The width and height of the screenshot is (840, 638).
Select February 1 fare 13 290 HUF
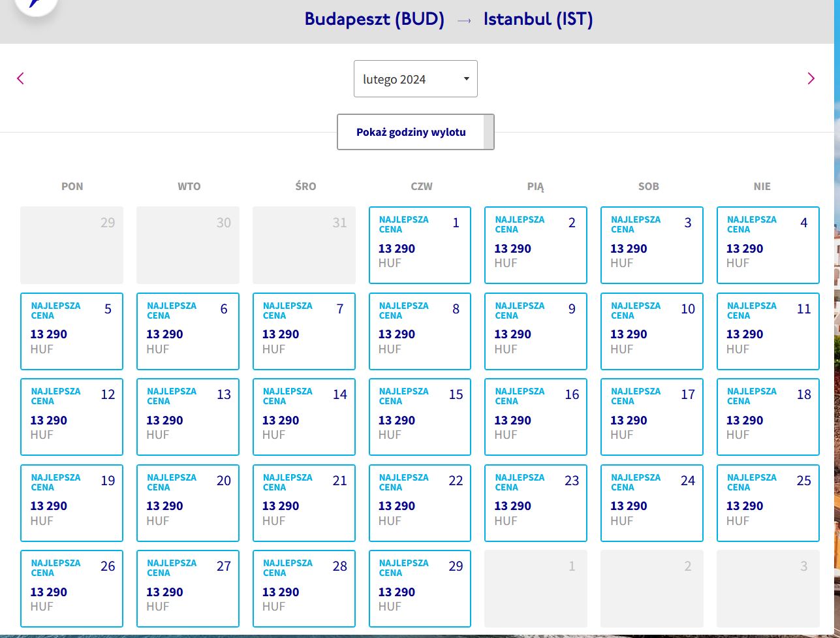pyautogui.click(x=420, y=246)
